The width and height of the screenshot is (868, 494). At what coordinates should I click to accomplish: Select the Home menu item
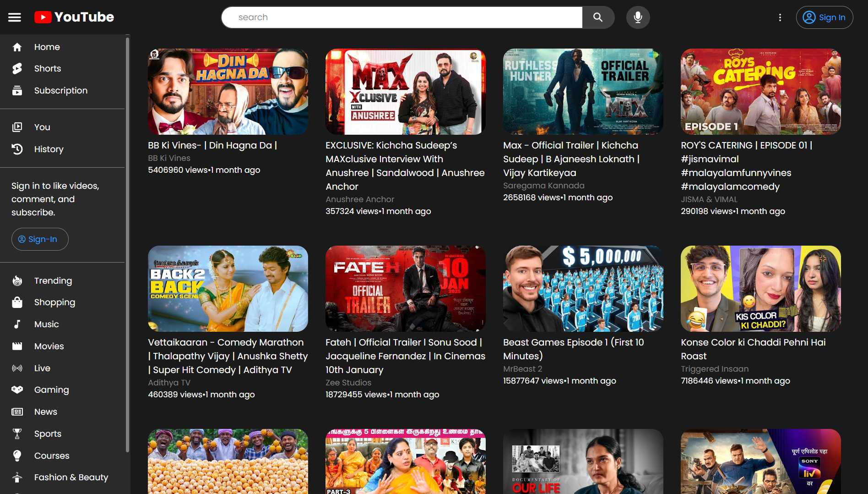[47, 47]
